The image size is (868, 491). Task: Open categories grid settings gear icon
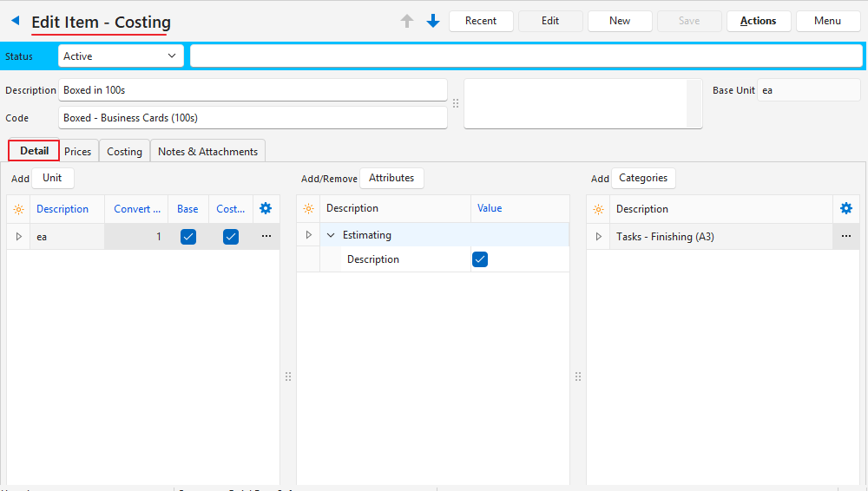point(846,208)
